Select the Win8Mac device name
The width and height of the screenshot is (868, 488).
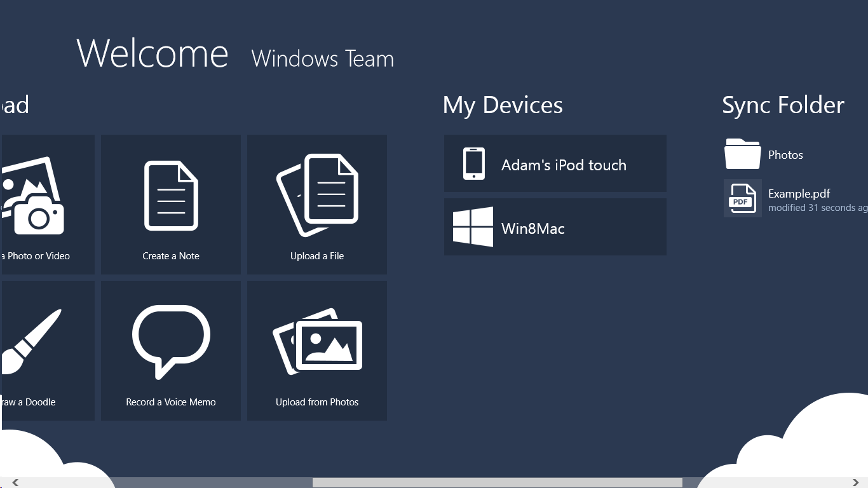click(x=532, y=229)
